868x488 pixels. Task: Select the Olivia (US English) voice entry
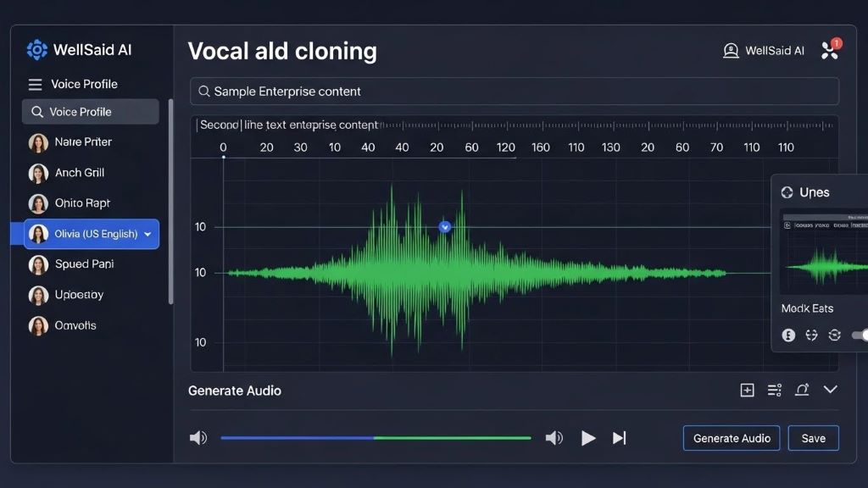pos(92,234)
